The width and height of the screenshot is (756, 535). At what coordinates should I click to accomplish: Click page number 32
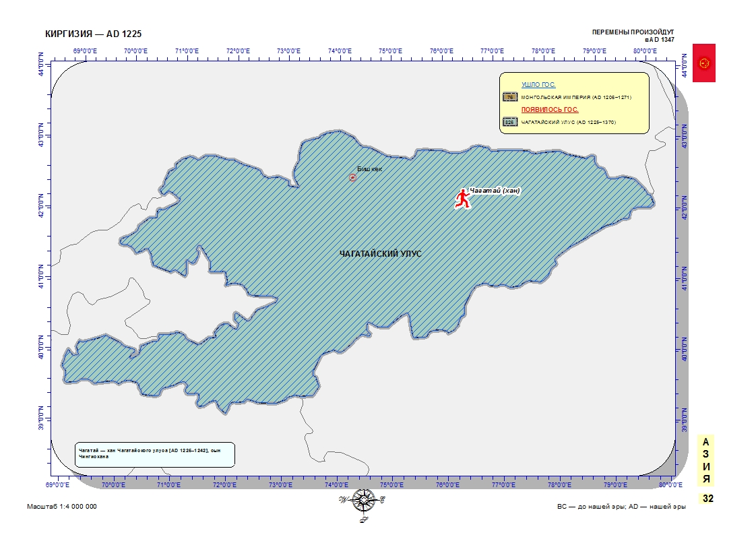(707, 499)
